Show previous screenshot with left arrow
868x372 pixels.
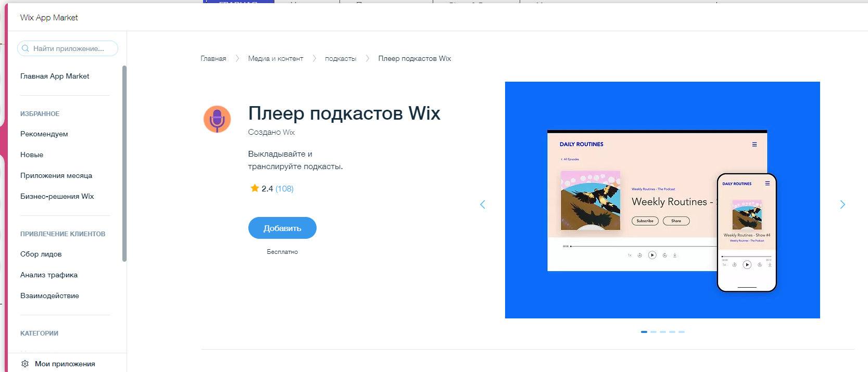[483, 204]
